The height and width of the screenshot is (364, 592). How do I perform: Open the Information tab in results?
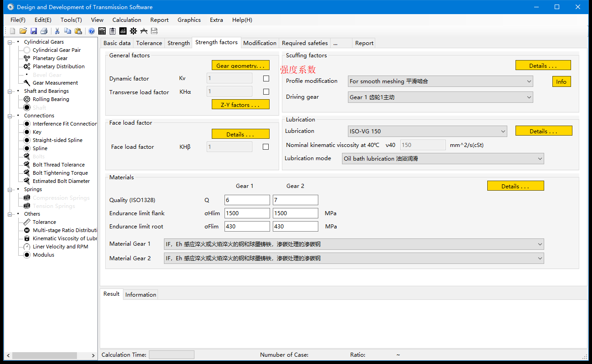141,295
